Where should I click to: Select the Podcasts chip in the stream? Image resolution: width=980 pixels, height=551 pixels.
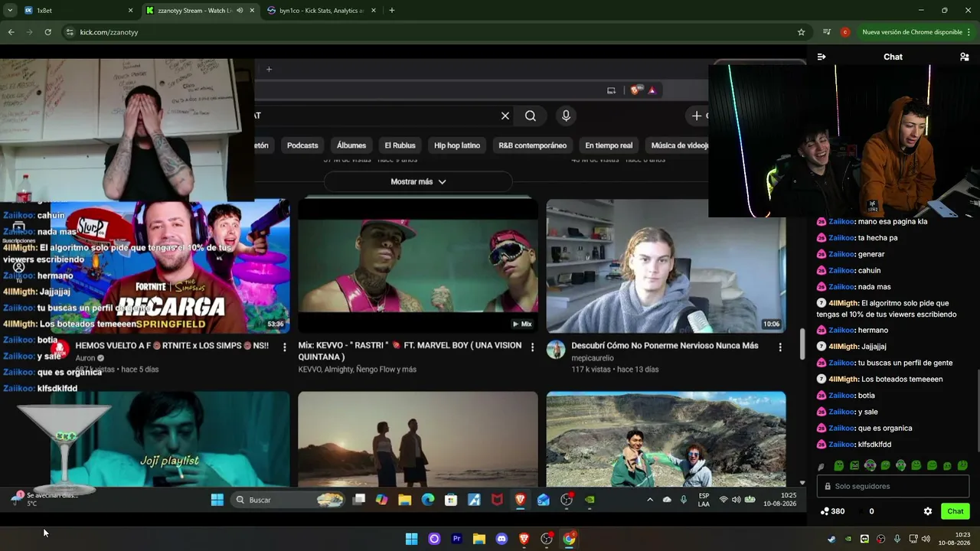[302, 145]
